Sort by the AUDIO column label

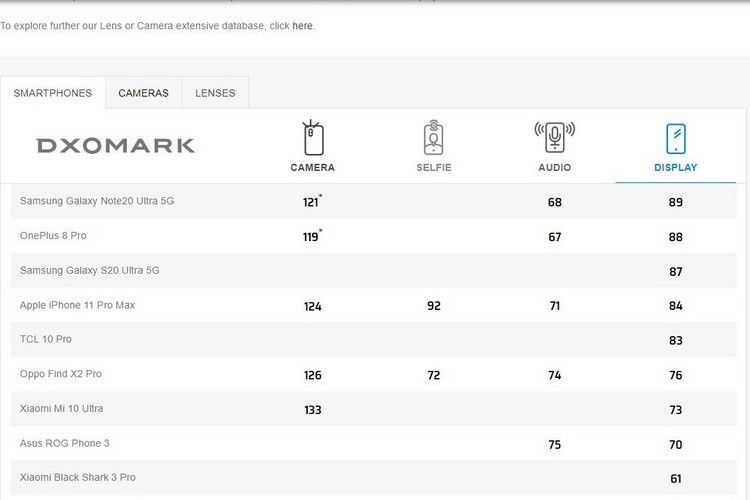pyautogui.click(x=555, y=167)
